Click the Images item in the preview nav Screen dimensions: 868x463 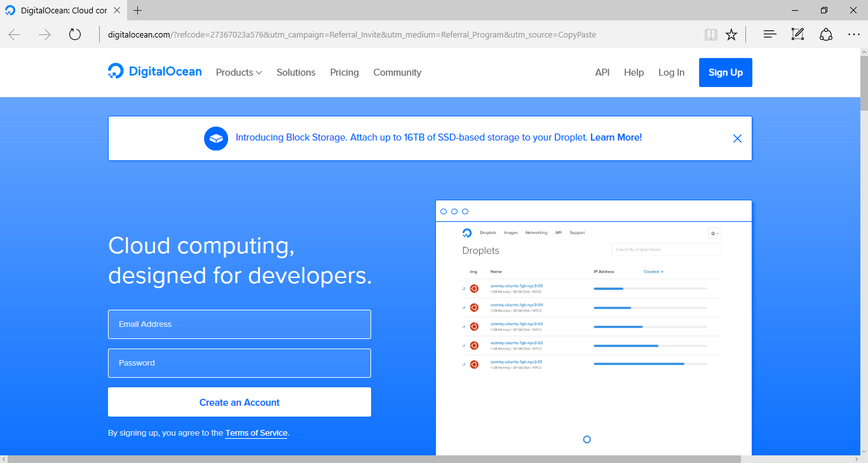click(511, 233)
